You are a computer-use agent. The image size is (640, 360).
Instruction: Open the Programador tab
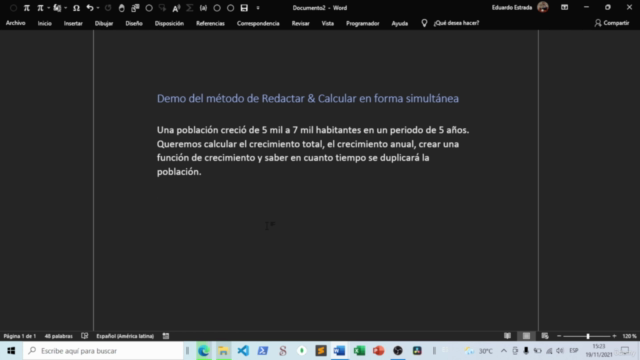(362, 23)
